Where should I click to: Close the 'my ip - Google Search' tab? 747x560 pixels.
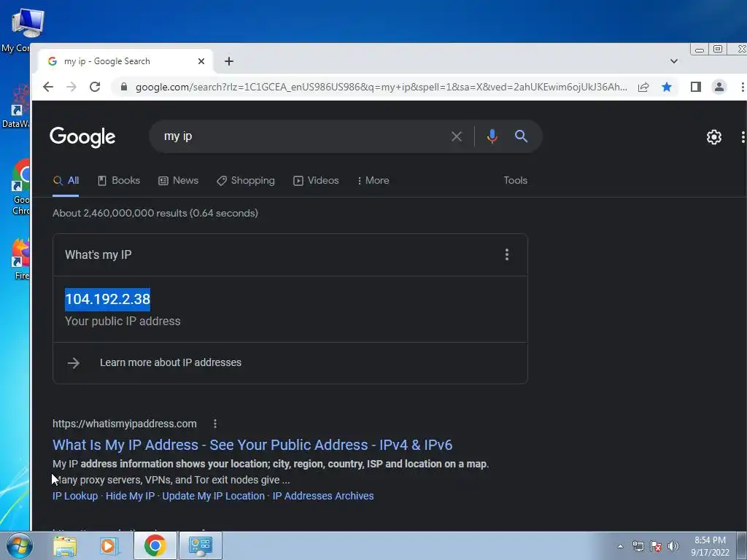coord(201,61)
